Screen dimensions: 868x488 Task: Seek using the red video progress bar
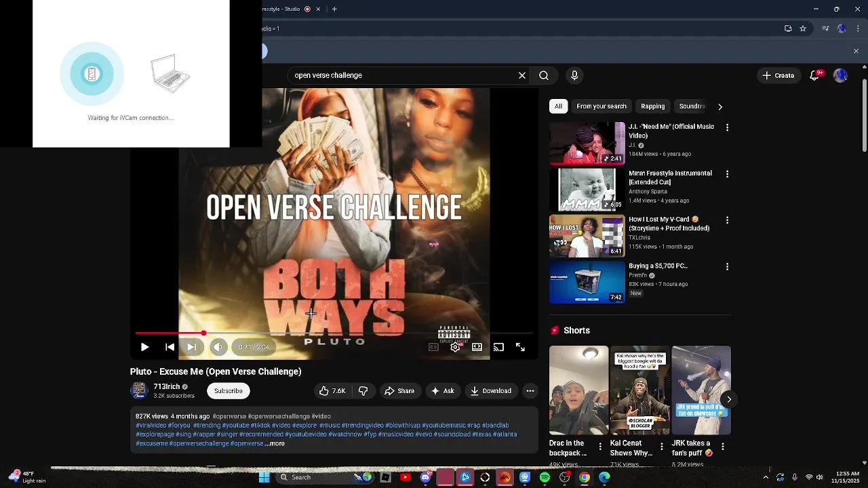click(334, 333)
